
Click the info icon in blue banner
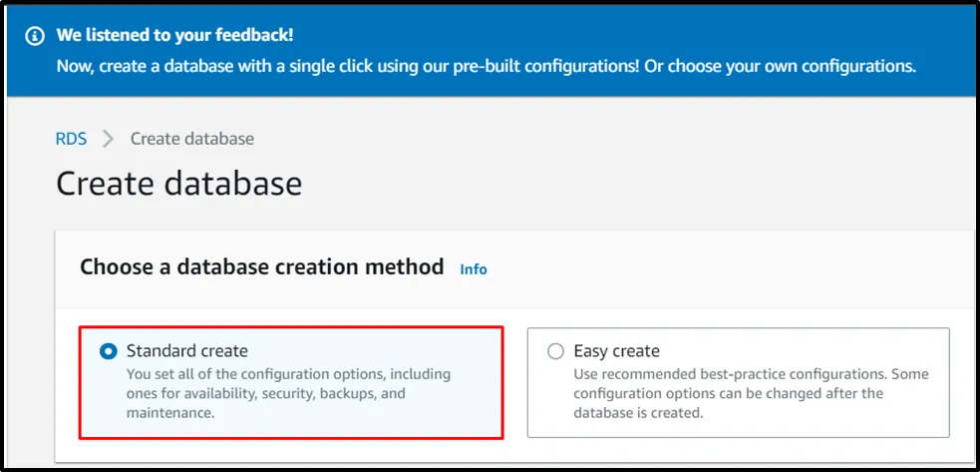point(36,36)
